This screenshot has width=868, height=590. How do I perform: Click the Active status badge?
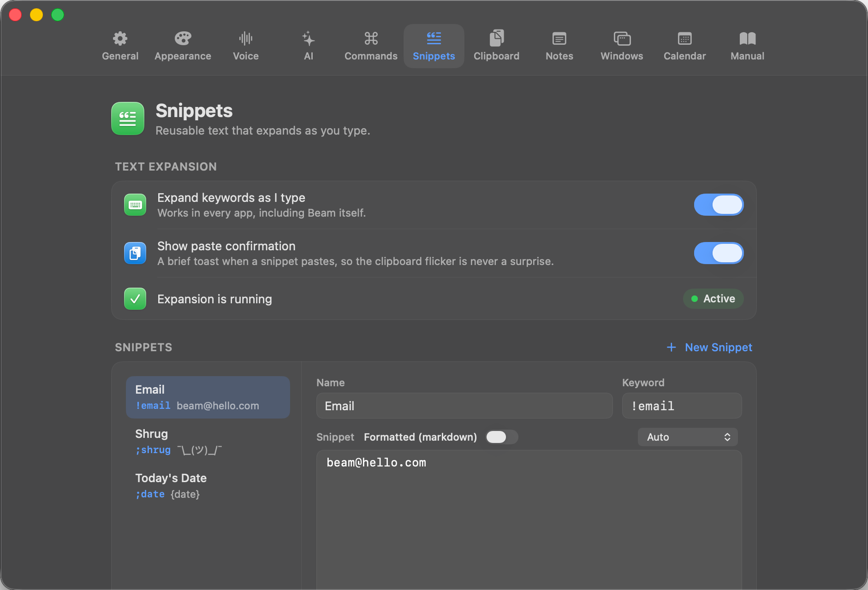713,299
